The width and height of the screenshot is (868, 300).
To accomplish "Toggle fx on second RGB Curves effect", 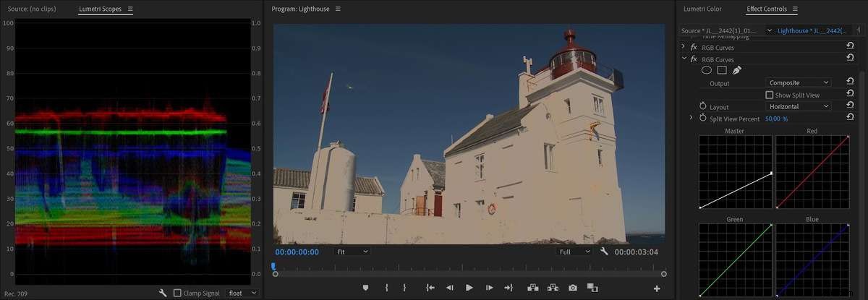I will click(694, 59).
